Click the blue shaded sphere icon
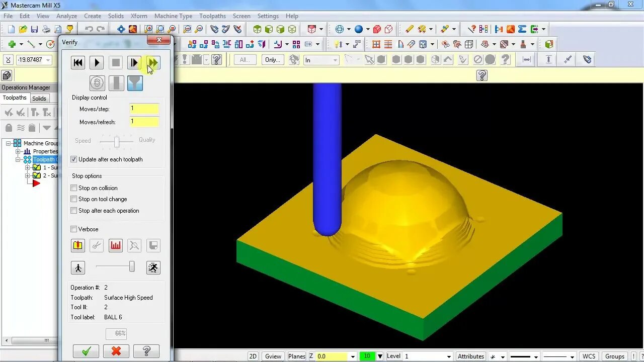The height and width of the screenshot is (362, 644). pos(358,29)
